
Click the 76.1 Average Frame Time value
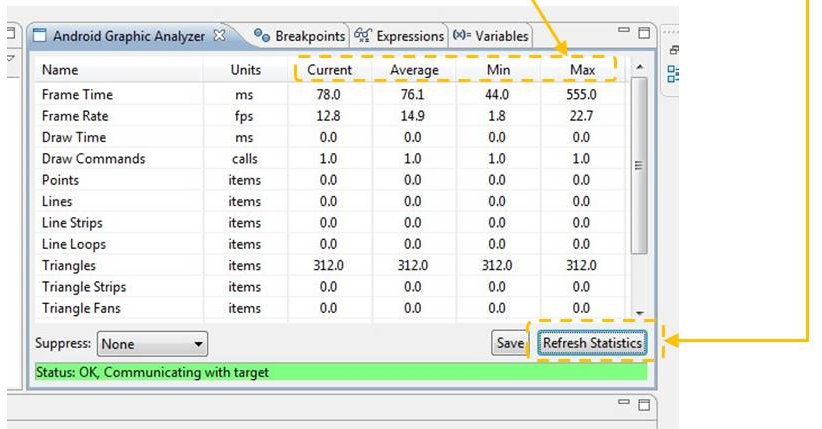413,94
